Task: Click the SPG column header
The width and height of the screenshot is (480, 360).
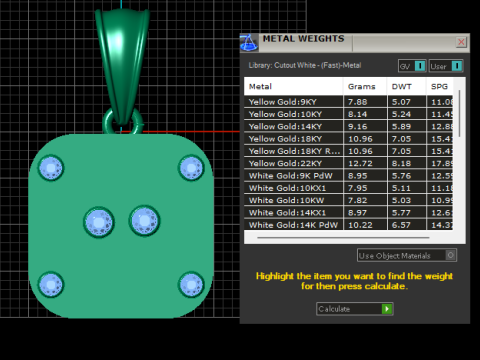Action: (x=439, y=87)
